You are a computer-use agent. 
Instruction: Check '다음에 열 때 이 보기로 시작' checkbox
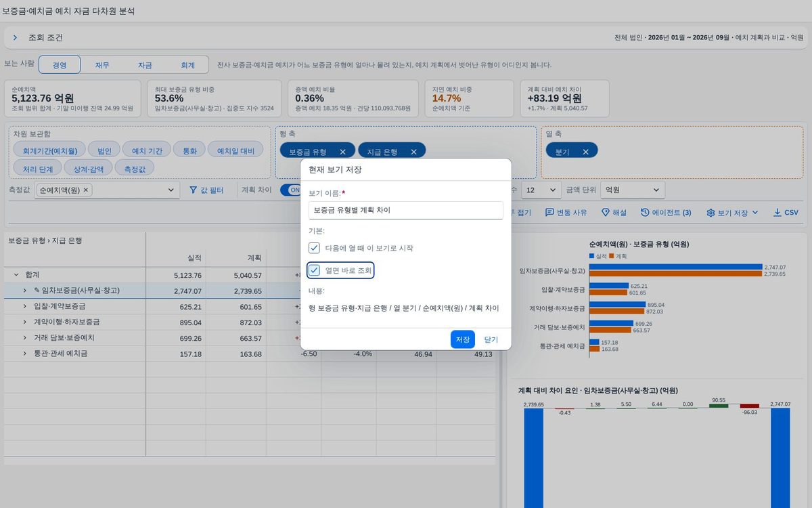314,248
